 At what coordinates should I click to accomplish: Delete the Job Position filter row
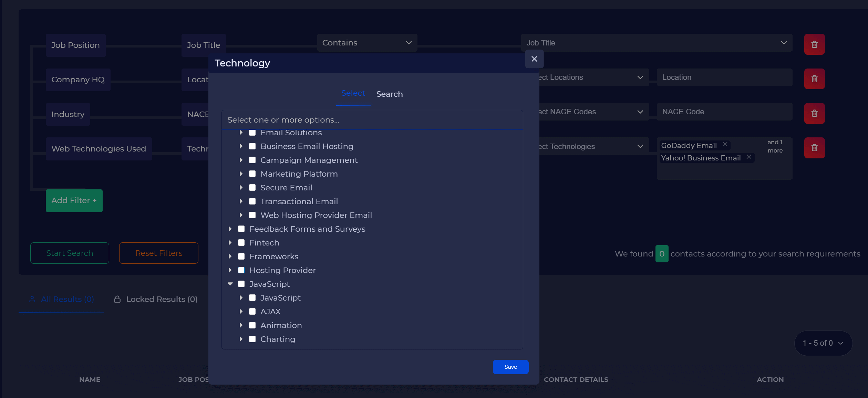point(814,44)
